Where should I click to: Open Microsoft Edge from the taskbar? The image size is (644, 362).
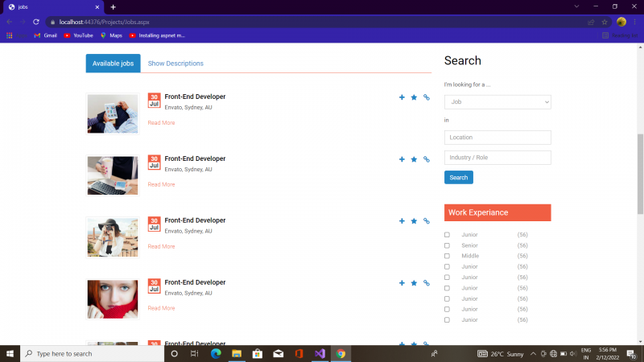[x=216, y=353]
